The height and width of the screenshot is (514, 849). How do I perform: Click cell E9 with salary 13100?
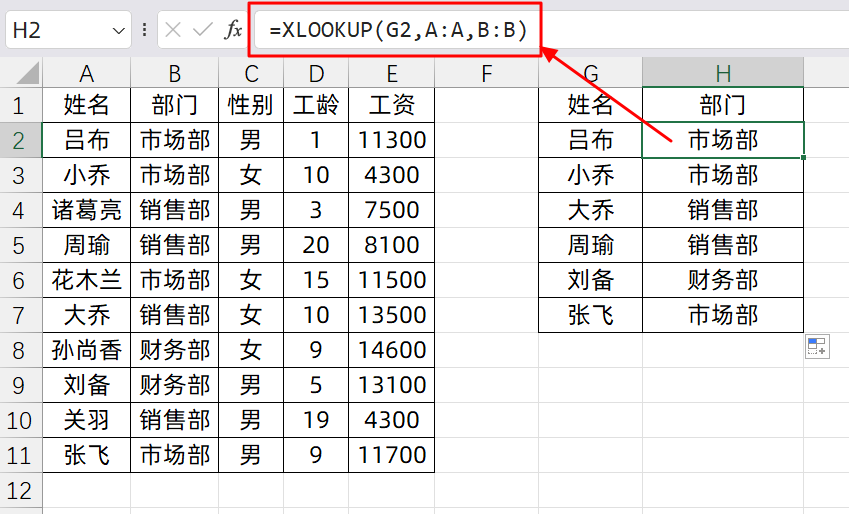(x=391, y=385)
